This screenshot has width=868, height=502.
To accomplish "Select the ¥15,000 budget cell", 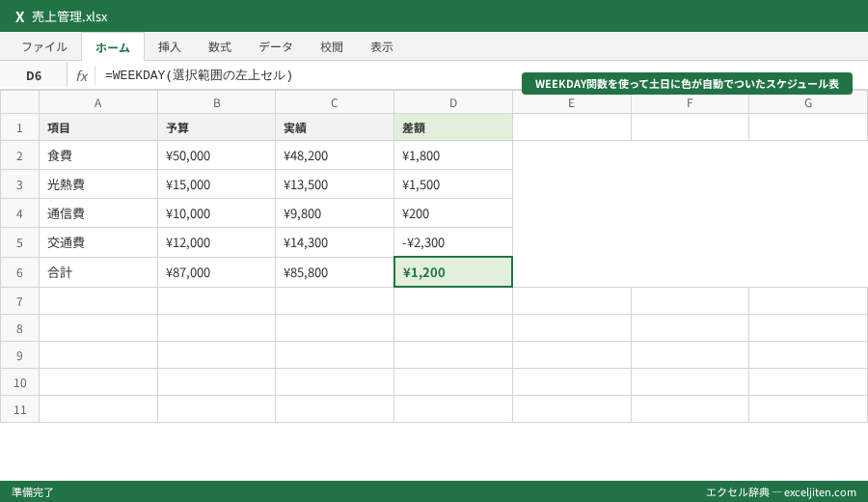I will [x=216, y=184].
